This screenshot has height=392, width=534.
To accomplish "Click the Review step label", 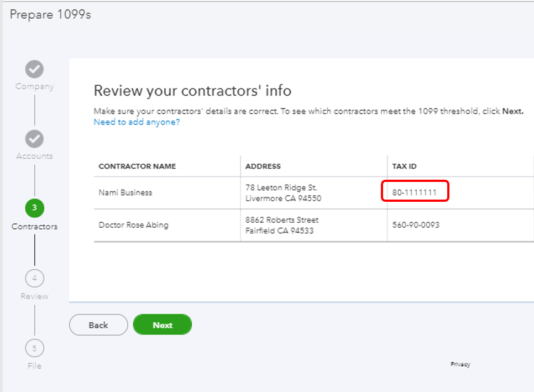I will pyautogui.click(x=34, y=296).
